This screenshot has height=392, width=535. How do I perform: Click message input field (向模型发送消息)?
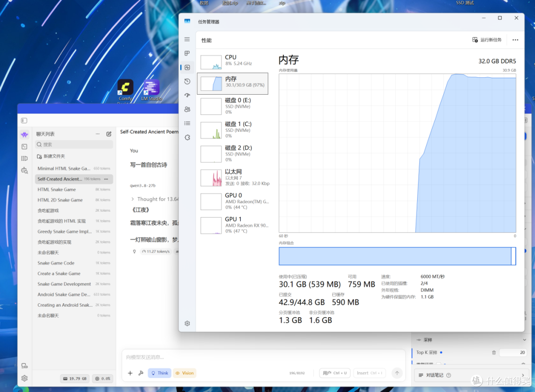tap(263, 357)
